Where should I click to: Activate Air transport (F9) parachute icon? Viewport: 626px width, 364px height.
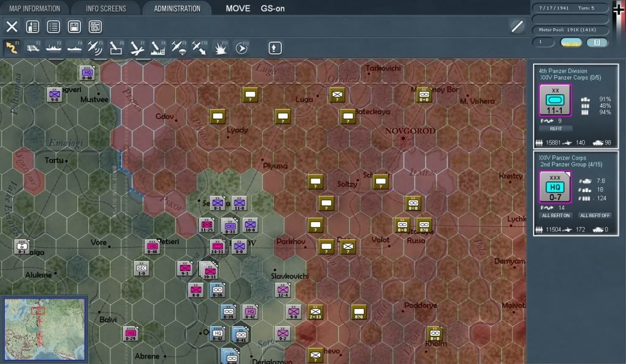[178, 48]
